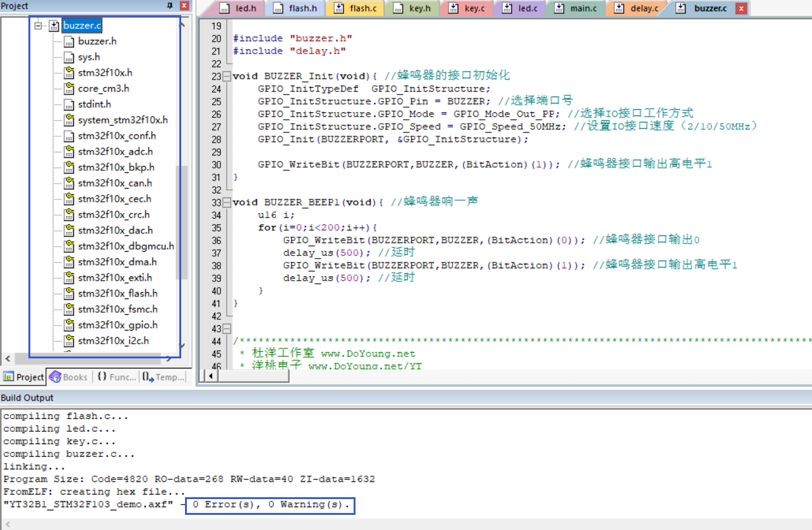Select stm32f10x_dbgmcu.h in project tree
This screenshot has width=812, height=530.
tap(126, 246)
